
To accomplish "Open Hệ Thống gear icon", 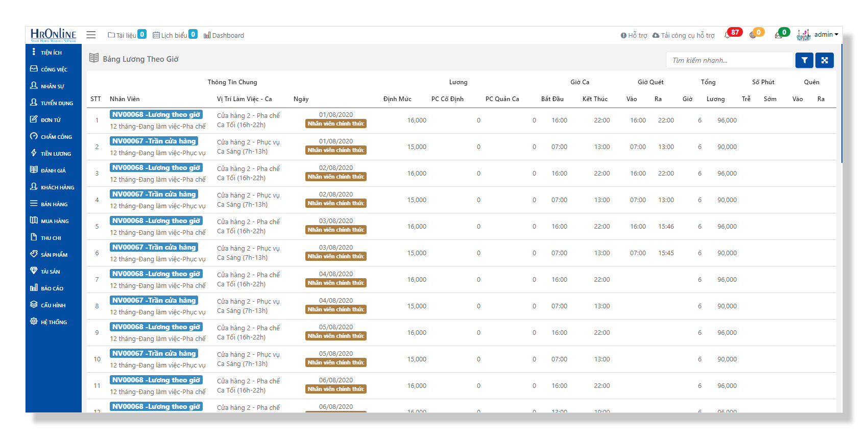I will [x=34, y=322].
